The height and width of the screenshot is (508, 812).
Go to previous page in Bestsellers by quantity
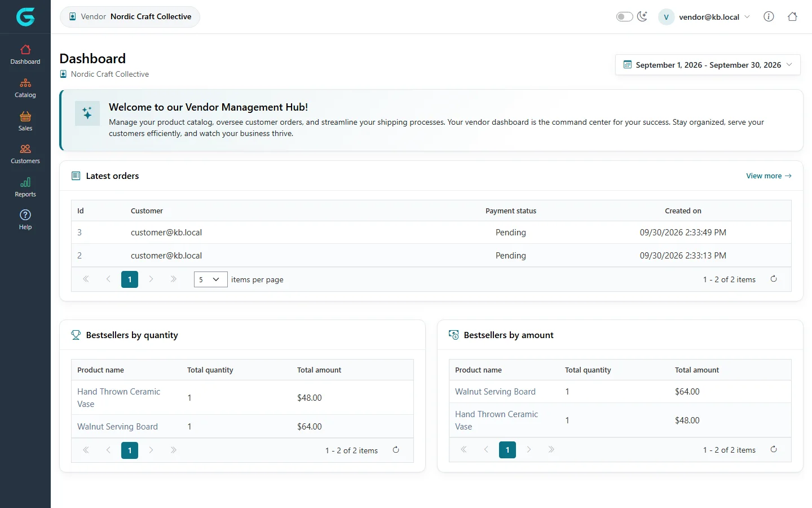[108, 450]
